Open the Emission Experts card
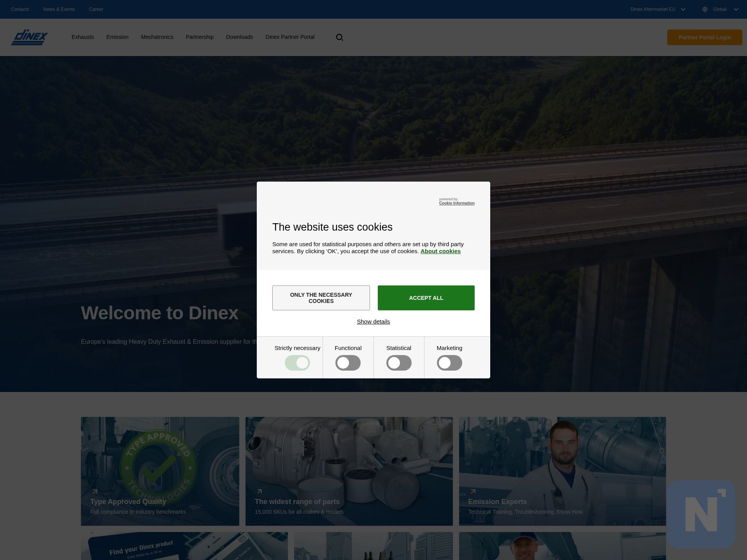 click(562, 471)
